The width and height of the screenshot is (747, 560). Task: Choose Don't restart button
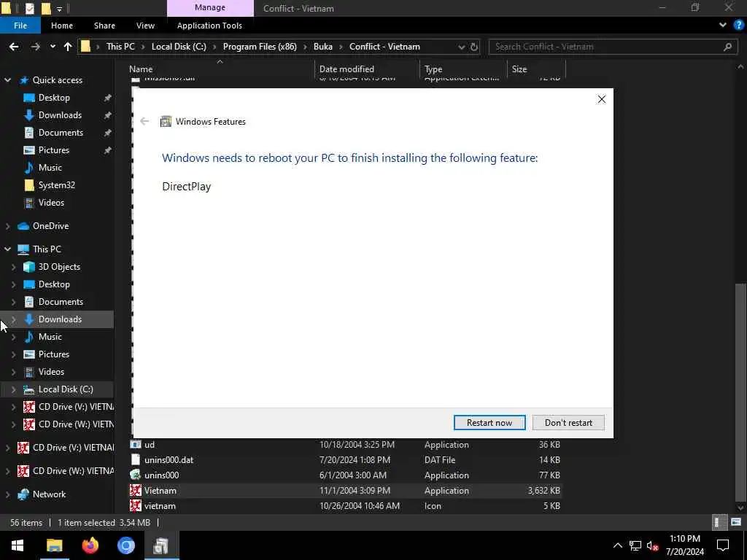pyautogui.click(x=568, y=422)
